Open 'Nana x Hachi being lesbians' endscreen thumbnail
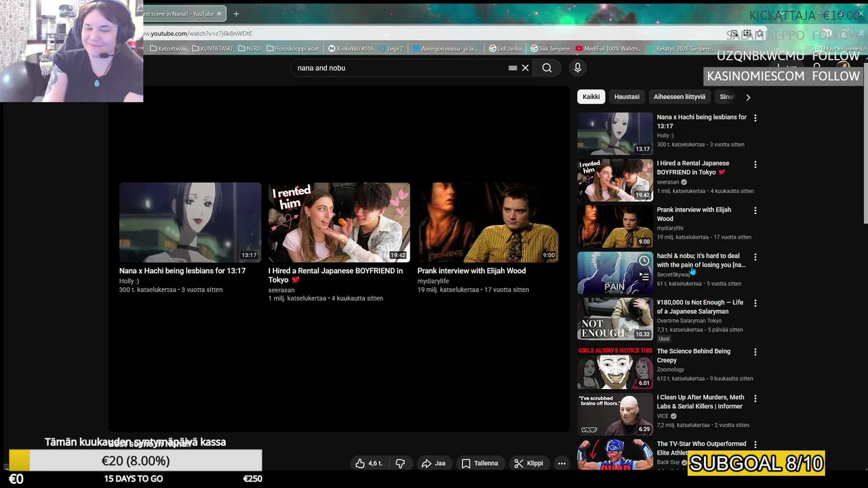 tap(190, 222)
